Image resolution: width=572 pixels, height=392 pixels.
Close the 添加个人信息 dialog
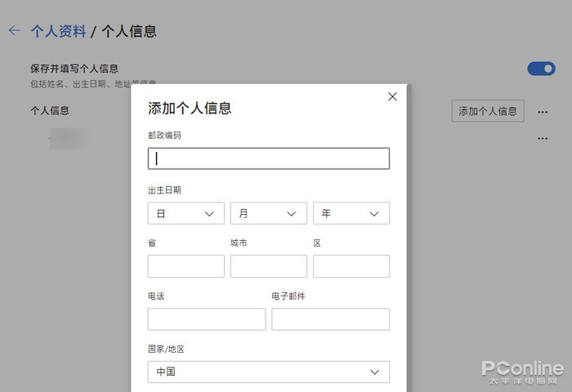(x=392, y=96)
